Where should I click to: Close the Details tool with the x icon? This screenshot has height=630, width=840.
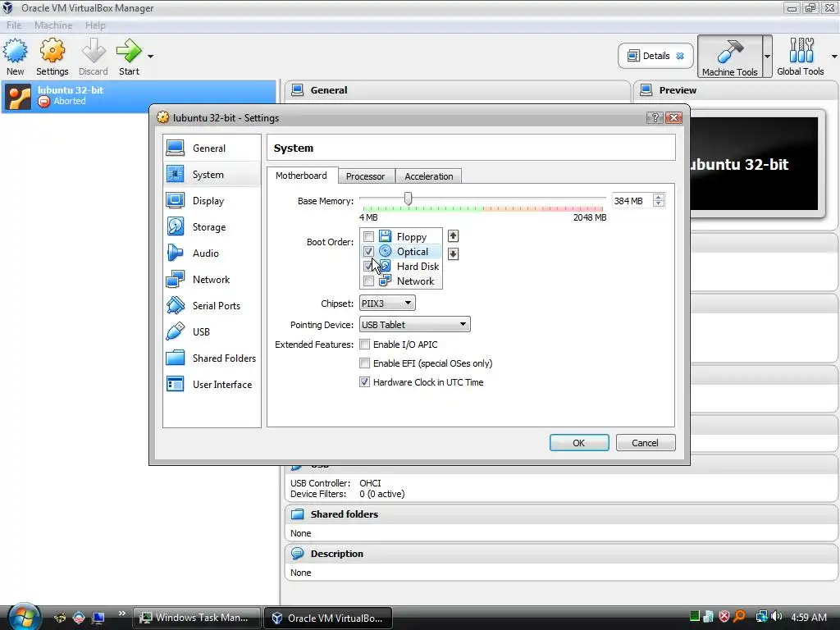coord(680,56)
